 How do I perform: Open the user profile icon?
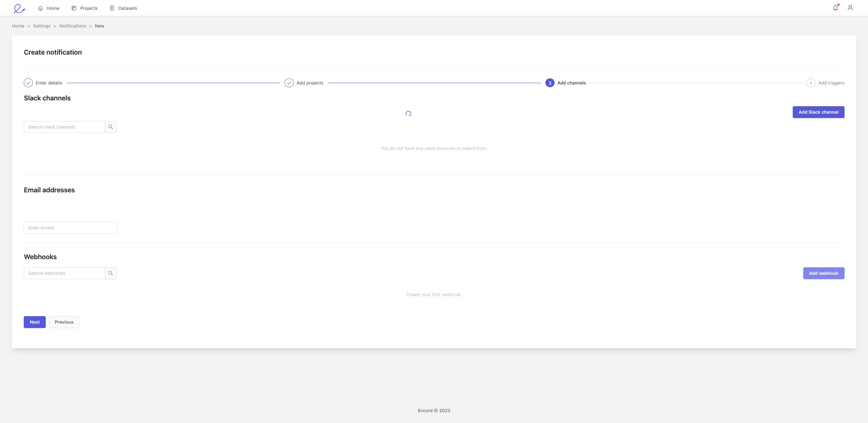point(850,7)
